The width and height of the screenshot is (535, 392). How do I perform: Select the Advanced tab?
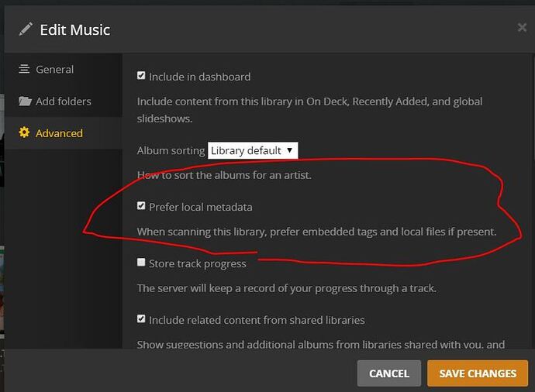(x=59, y=133)
